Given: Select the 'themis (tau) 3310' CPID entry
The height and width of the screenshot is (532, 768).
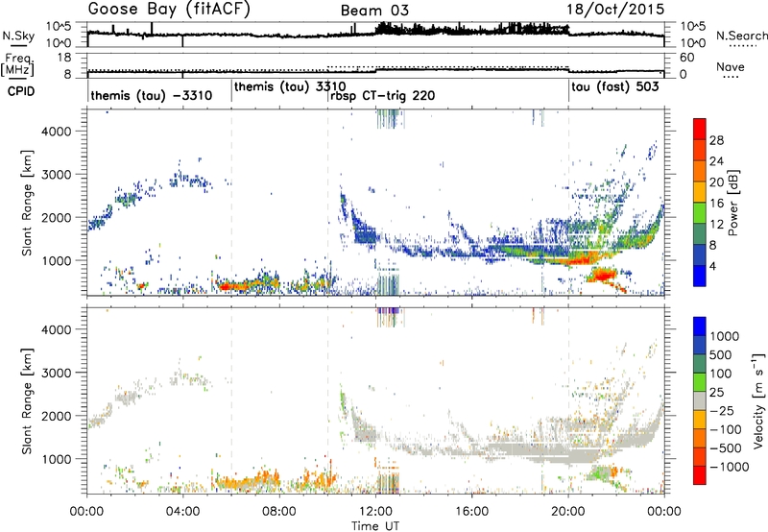Looking at the screenshot, I should 290,87.
